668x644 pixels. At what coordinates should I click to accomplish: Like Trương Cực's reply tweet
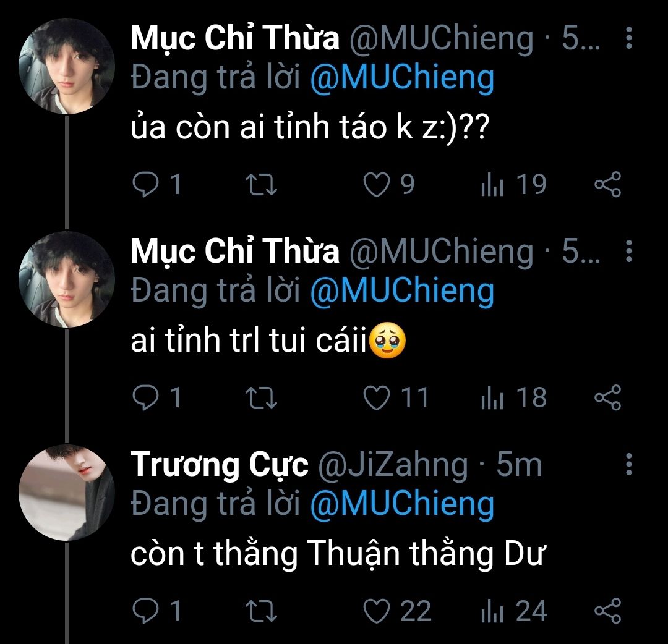tap(375, 611)
